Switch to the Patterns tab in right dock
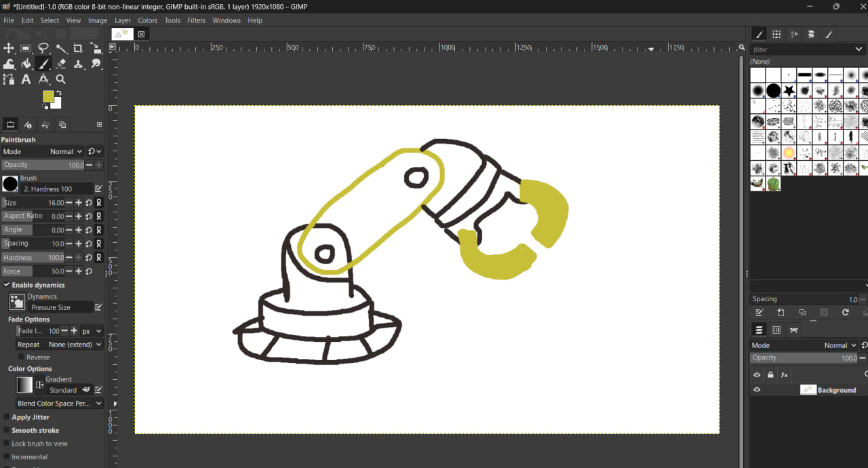 click(776, 34)
